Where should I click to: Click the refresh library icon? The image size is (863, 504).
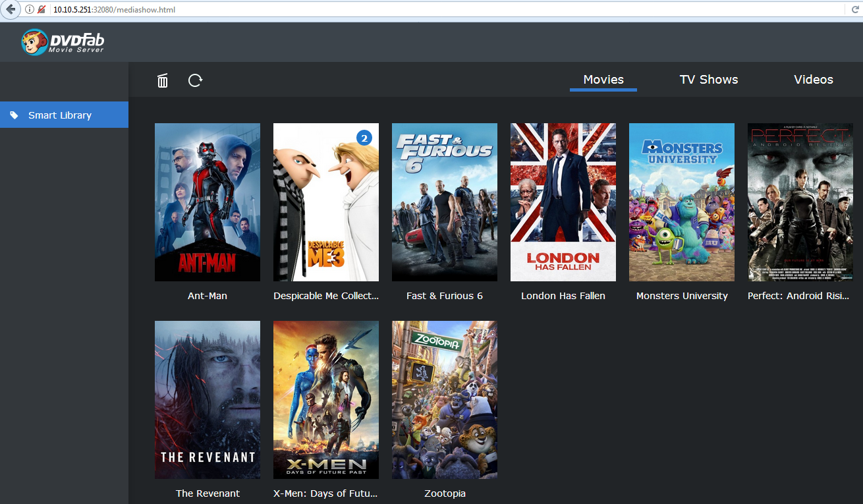click(x=195, y=80)
